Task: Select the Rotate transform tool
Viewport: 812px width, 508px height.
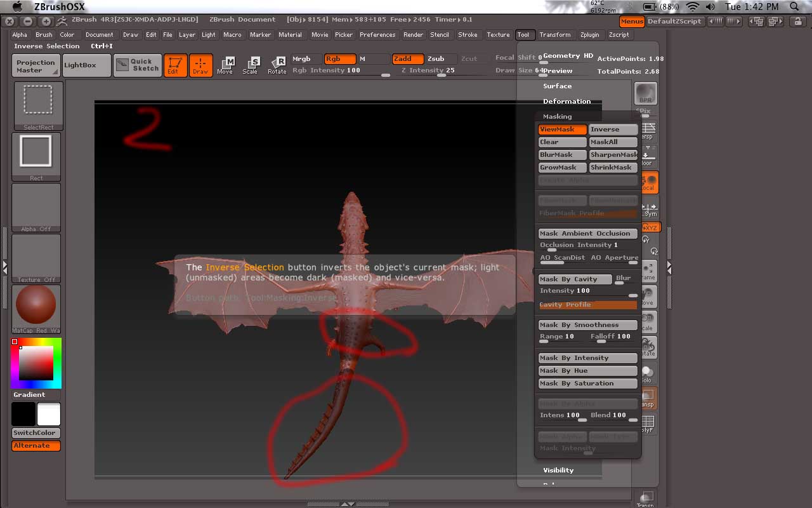Action: [277, 64]
